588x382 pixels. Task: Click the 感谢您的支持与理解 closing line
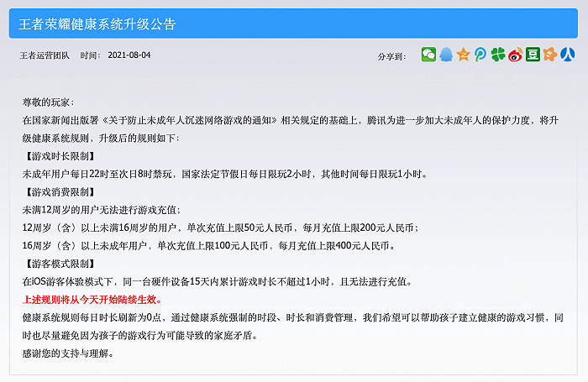tap(69, 353)
